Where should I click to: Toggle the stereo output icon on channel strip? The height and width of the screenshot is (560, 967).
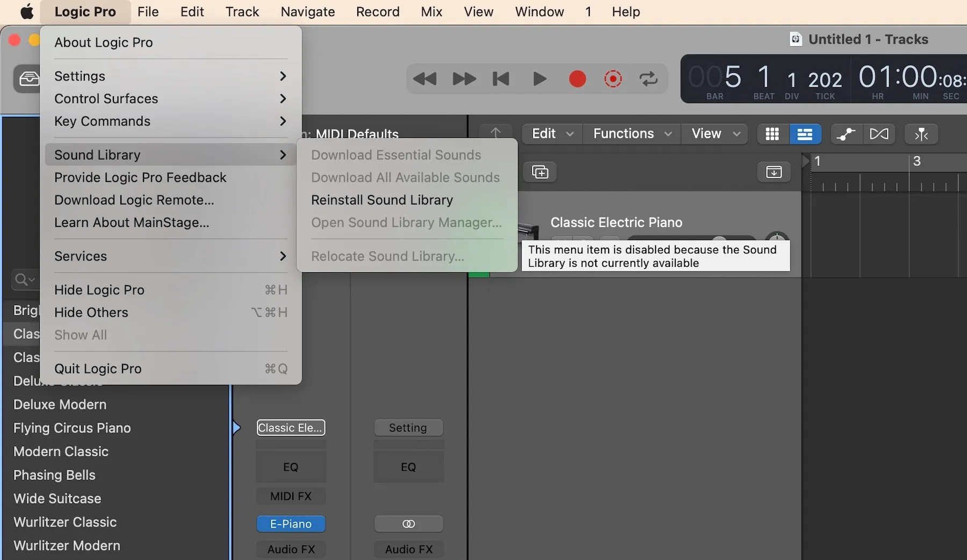(408, 523)
